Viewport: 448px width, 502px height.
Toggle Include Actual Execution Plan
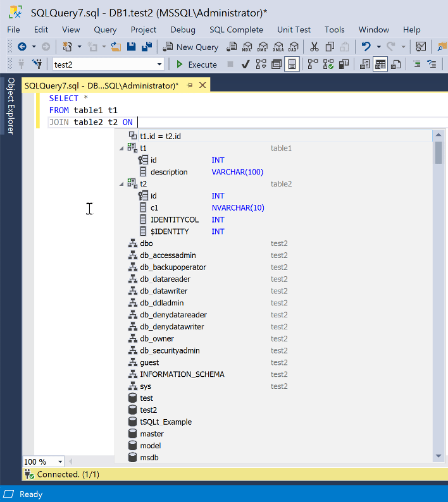[313, 64]
